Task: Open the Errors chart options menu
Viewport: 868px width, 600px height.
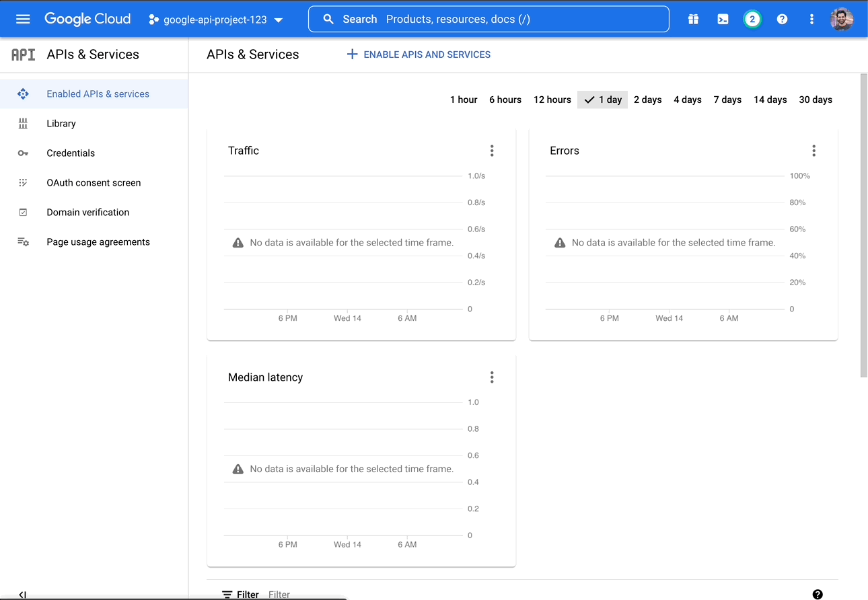Action: (813, 151)
